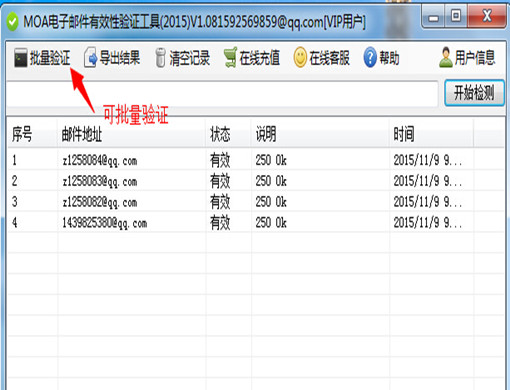Image resolution: width=510 pixels, height=390 pixels.
Task: Select 清空记录 to clear records
Action: (183, 57)
